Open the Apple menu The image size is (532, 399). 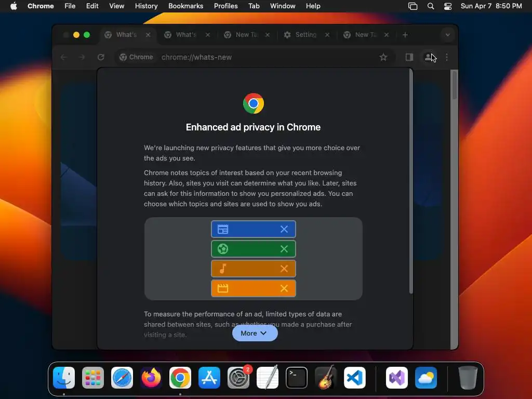pos(14,6)
